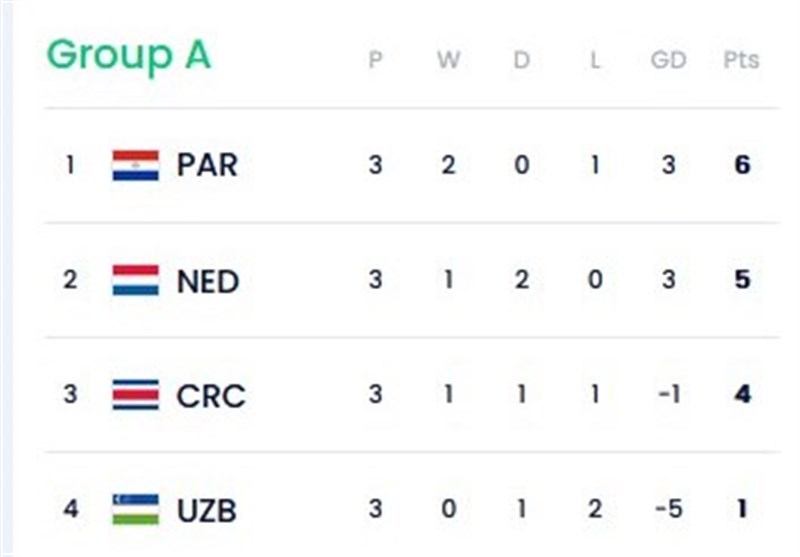Click Netherlands' 5 points value
The height and width of the screenshot is (557, 800).
(x=741, y=280)
